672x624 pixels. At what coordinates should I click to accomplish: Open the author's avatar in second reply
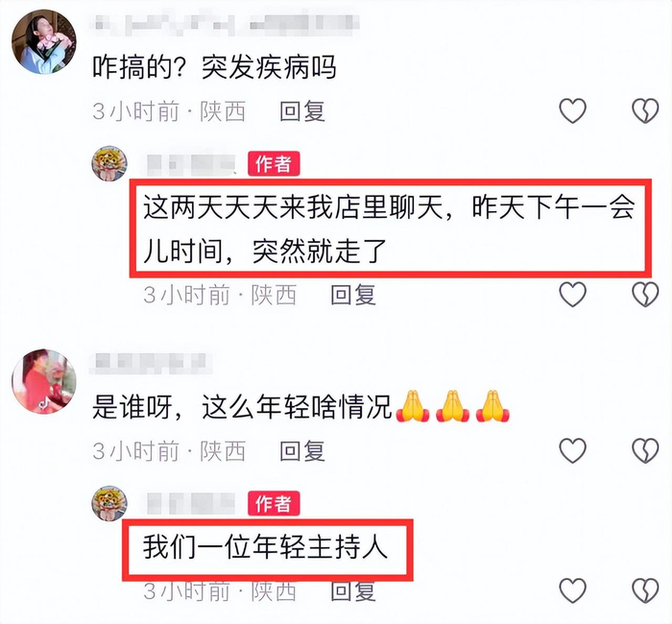(x=109, y=503)
